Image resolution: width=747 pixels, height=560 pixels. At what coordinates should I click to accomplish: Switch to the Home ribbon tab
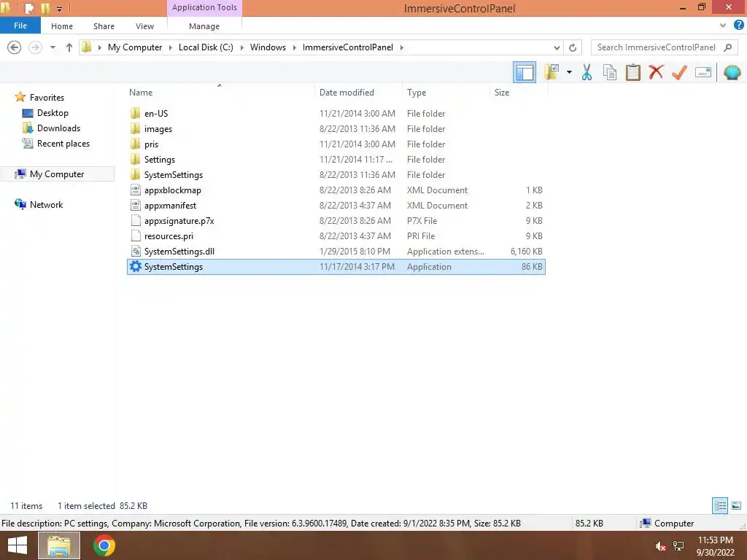[62, 26]
